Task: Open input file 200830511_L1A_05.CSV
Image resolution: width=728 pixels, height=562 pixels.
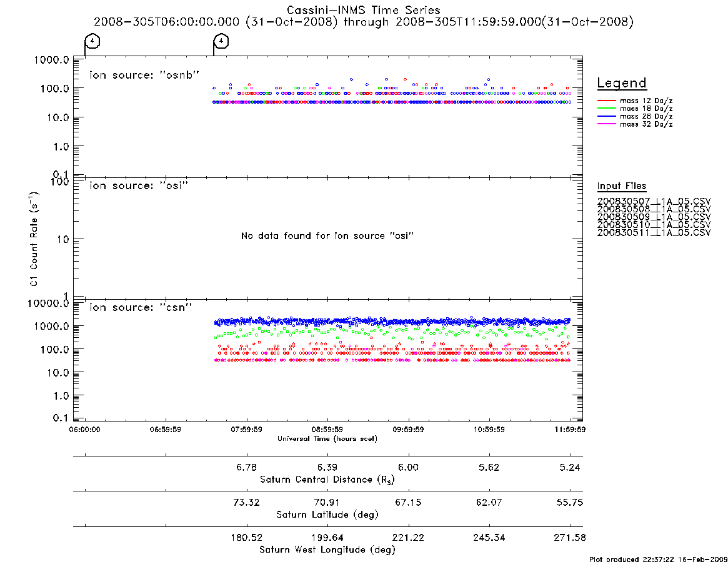Action: [654, 232]
